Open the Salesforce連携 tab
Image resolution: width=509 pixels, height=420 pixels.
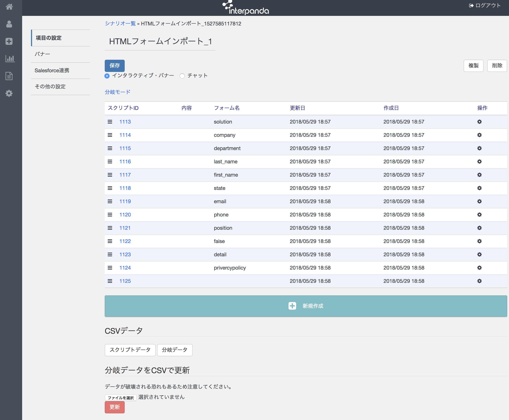60,70
